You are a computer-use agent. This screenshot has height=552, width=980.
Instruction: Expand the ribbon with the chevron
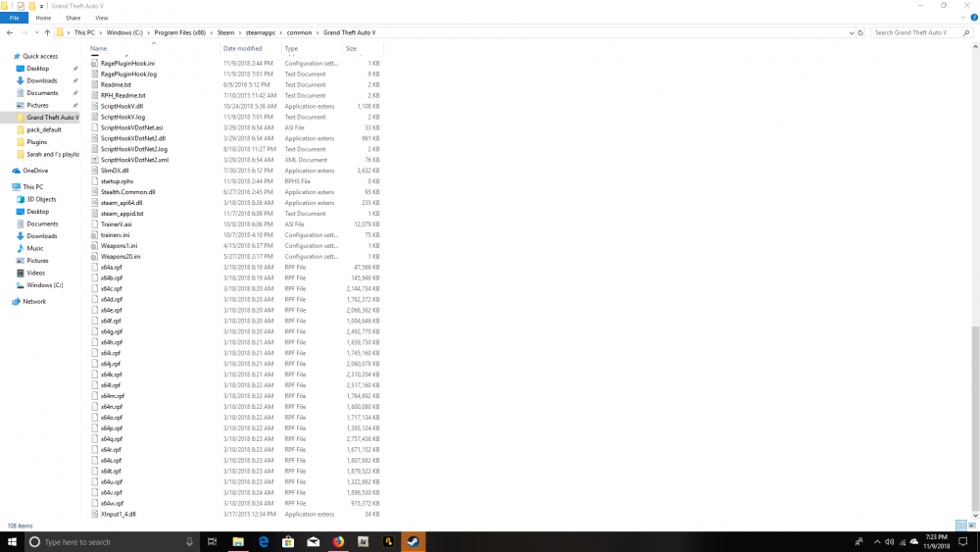pyautogui.click(x=963, y=18)
